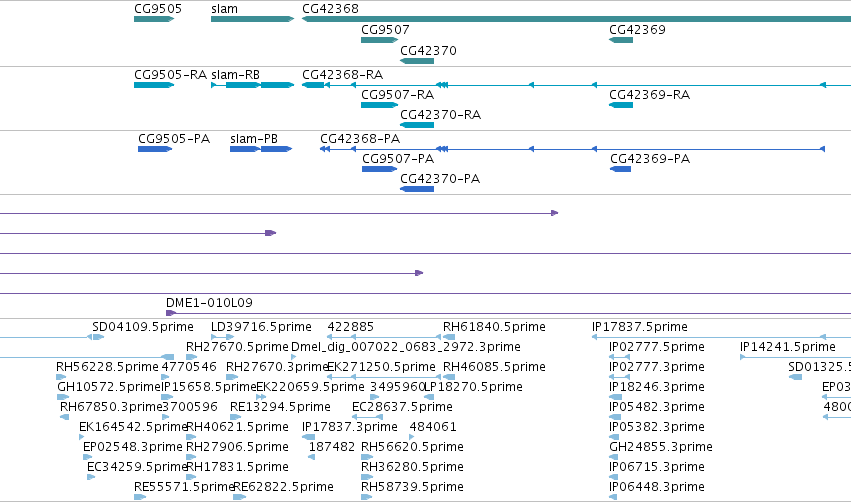Click the RH56620.5prime EST label
Viewport: 851px width, 502px height.
coord(412,447)
